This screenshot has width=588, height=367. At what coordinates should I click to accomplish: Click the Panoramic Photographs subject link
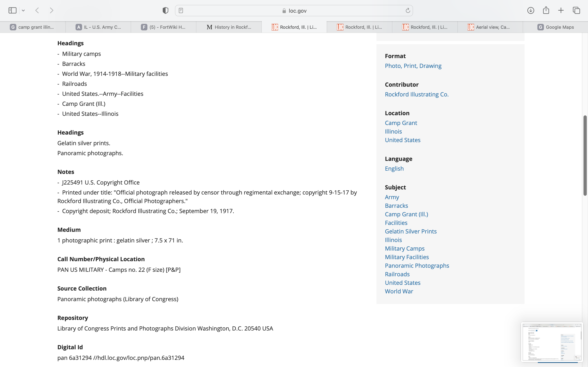point(417,265)
